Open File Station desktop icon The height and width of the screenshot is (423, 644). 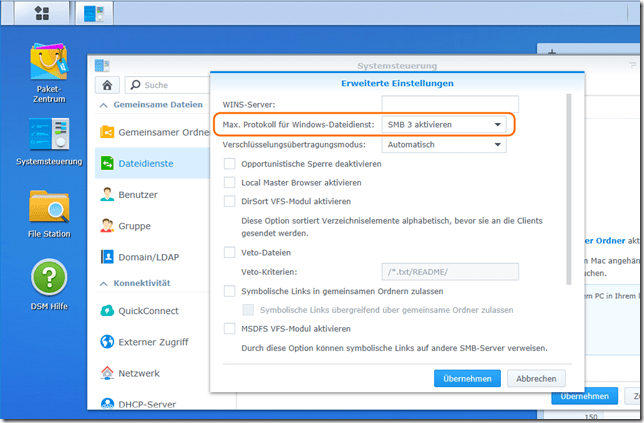pyautogui.click(x=48, y=210)
